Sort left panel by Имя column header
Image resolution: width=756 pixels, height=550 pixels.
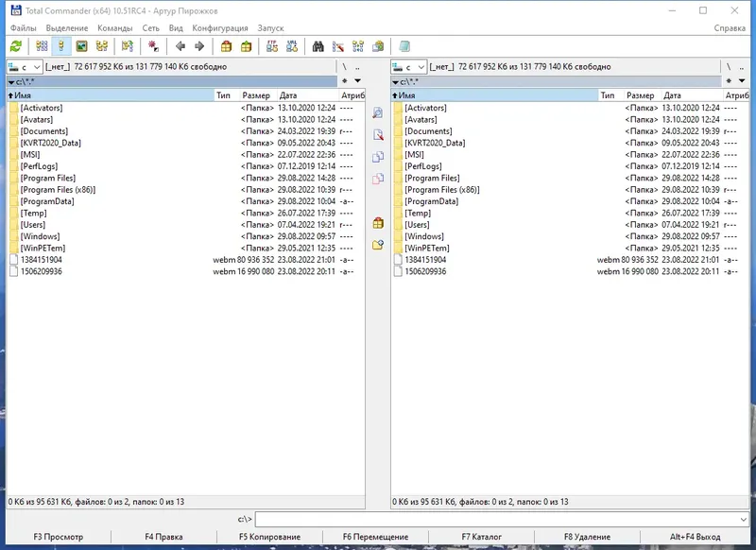111,95
